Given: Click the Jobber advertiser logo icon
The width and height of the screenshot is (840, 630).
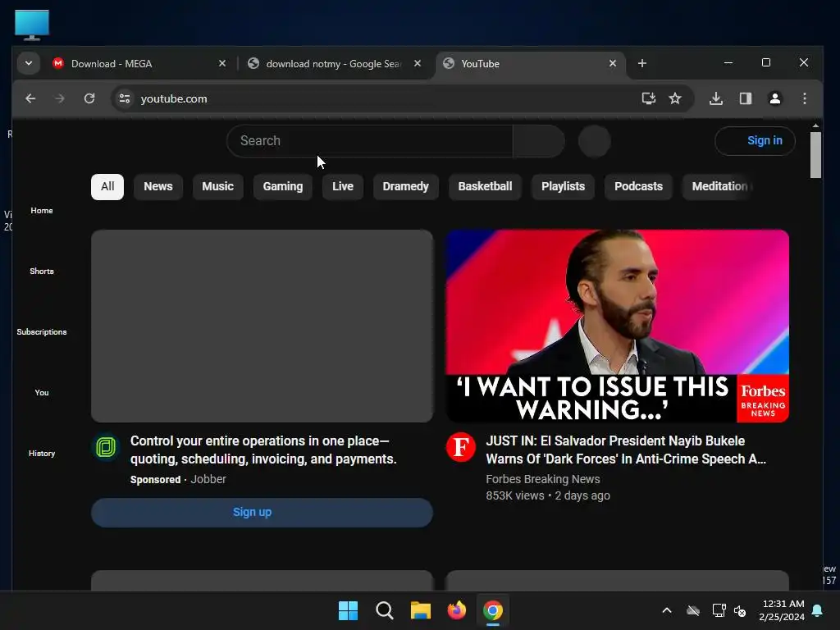Looking at the screenshot, I should tap(106, 447).
